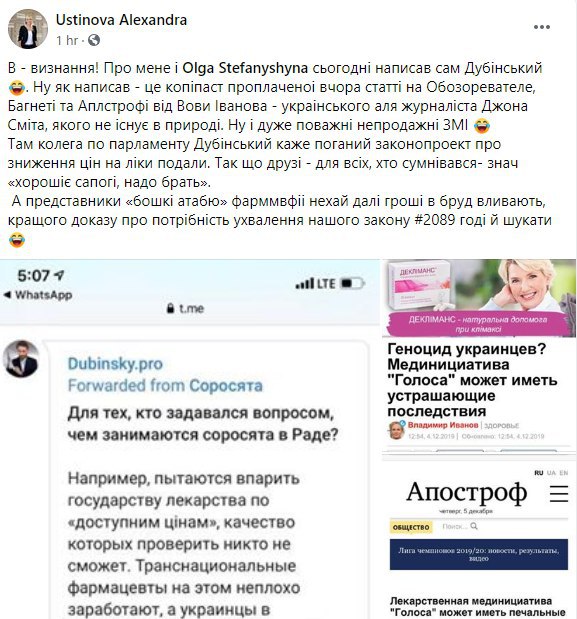
Task: Click the Владимир Иванов author name
Action: pos(443,425)
